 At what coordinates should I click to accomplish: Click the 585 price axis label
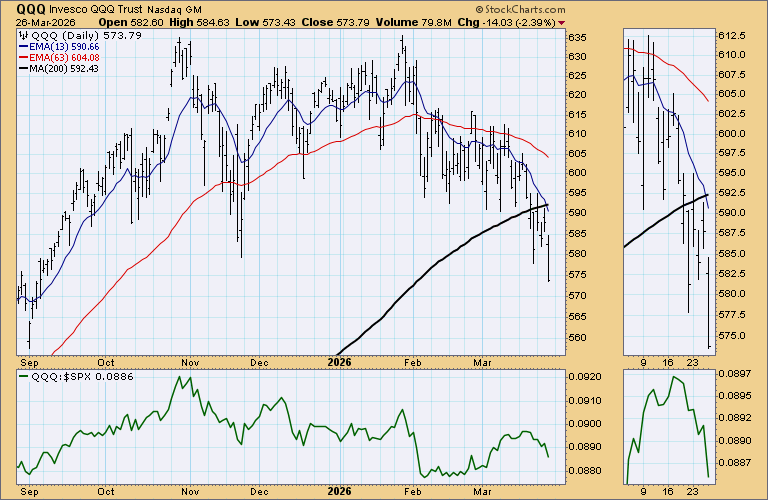point(577,233)
